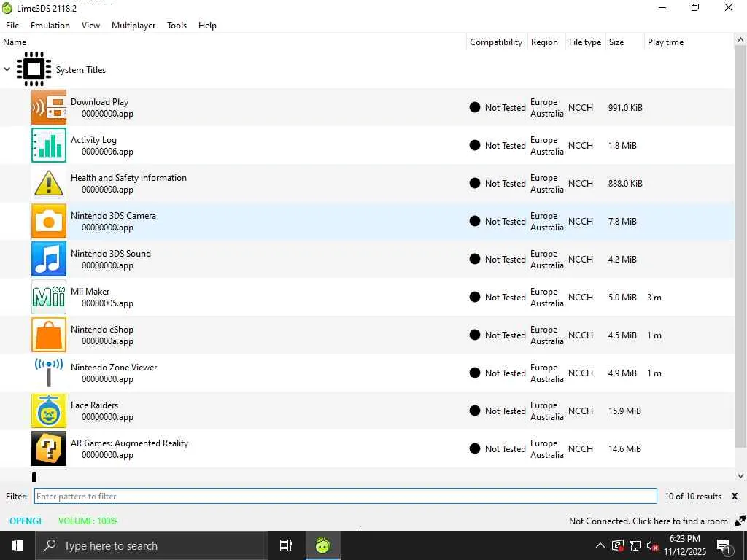Click the Activity Log chart icon

click(x=49, y=145)
